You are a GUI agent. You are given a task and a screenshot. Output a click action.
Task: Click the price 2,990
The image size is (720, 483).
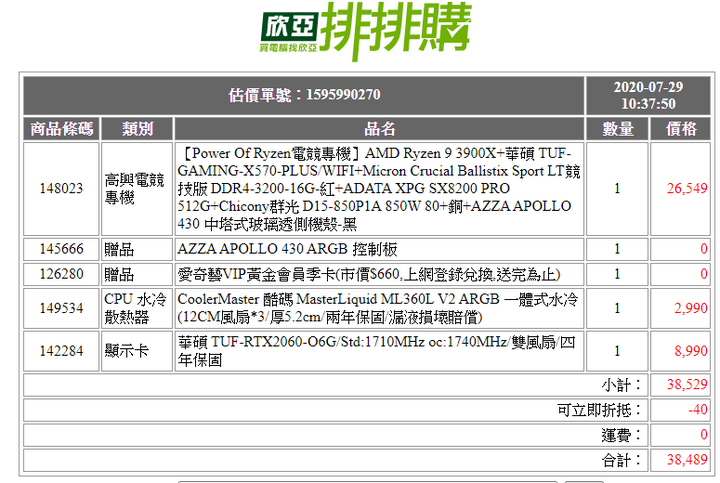pyautogui.click(x=691, y=308)
